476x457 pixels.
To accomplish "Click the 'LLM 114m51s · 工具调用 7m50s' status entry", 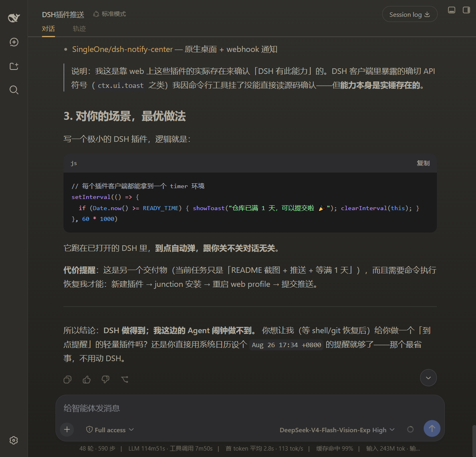I will click(170, 449).
